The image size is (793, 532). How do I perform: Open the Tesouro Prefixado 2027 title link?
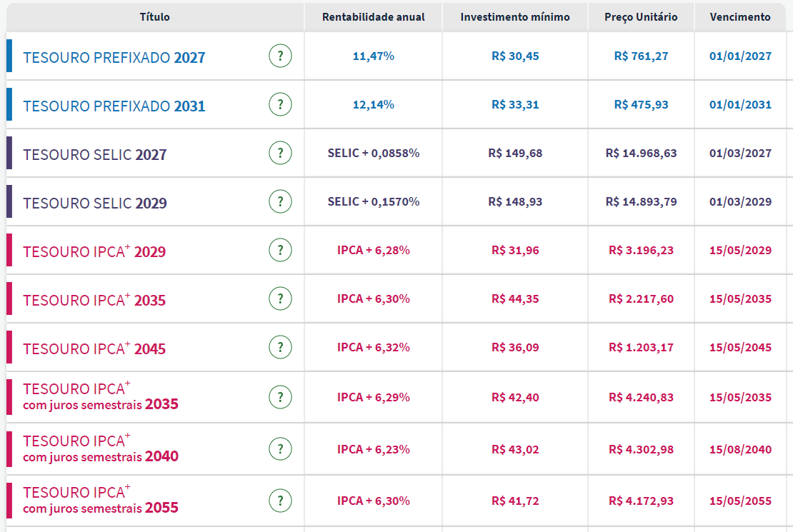[x=114, y=58]
